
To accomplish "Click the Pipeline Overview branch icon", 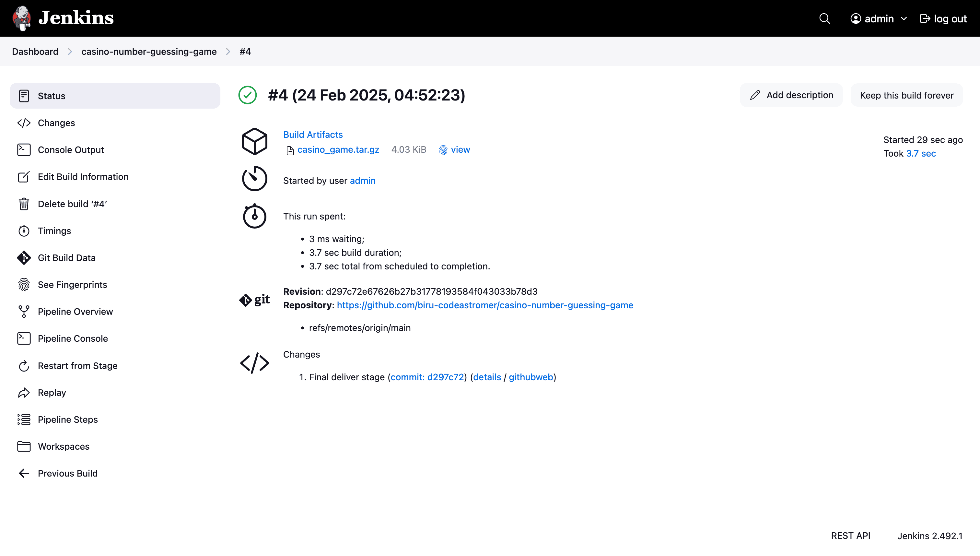I will [24, 312].
